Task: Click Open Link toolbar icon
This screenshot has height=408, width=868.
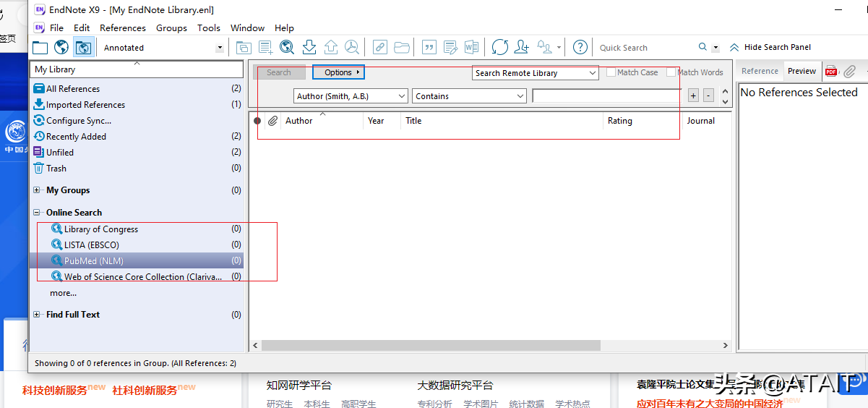Action: 379,48
